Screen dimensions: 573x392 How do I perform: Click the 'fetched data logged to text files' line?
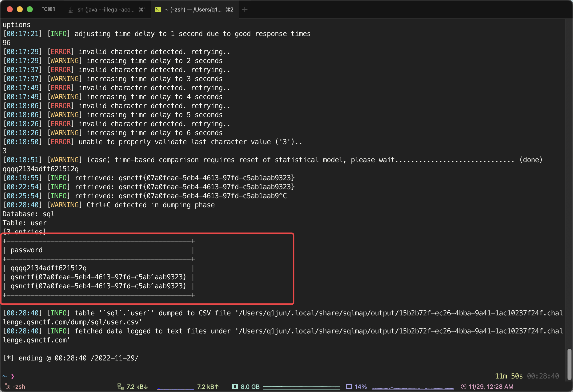283,336
